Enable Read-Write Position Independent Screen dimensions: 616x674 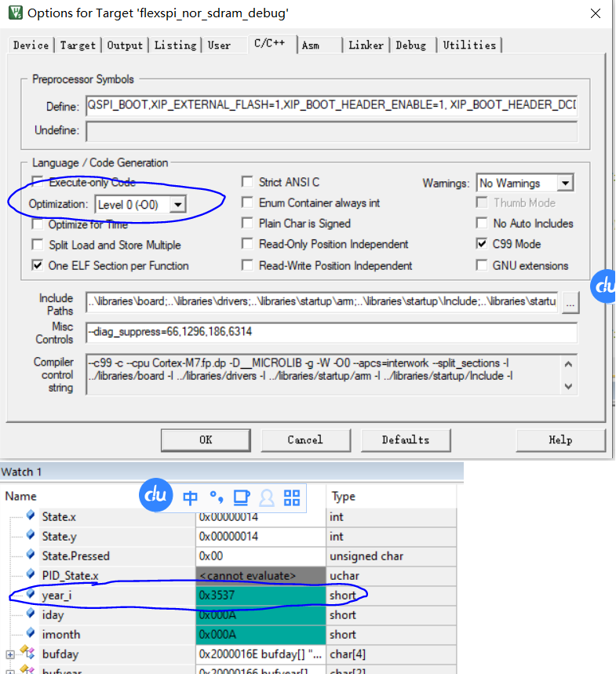247,265
